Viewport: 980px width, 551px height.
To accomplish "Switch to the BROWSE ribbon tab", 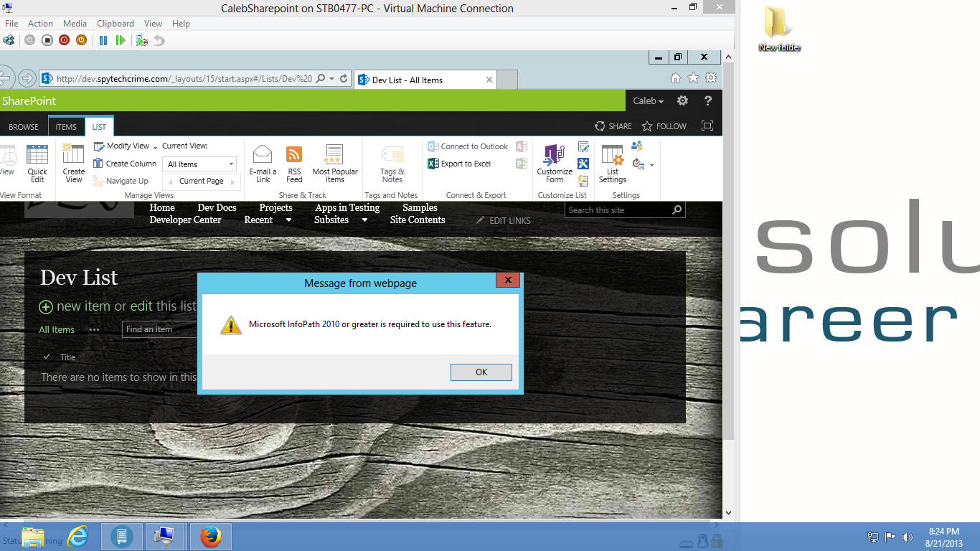I will 24,127.
